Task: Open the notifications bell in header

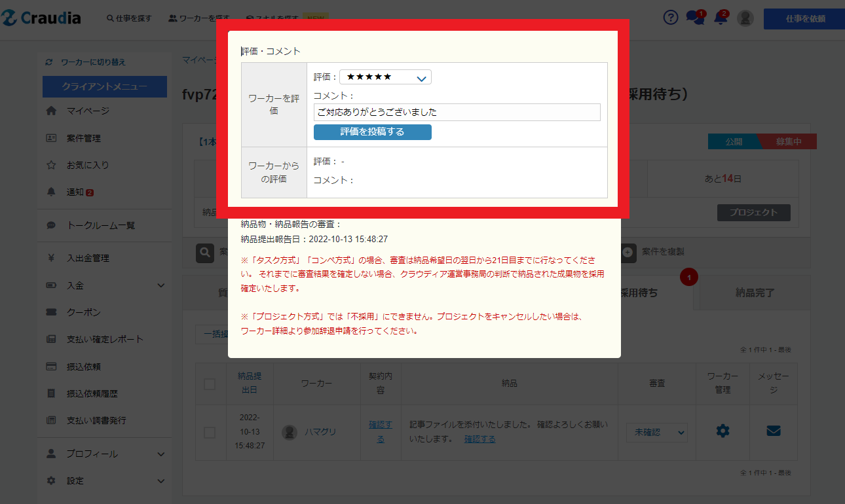Action: click(x=721, y=18)
